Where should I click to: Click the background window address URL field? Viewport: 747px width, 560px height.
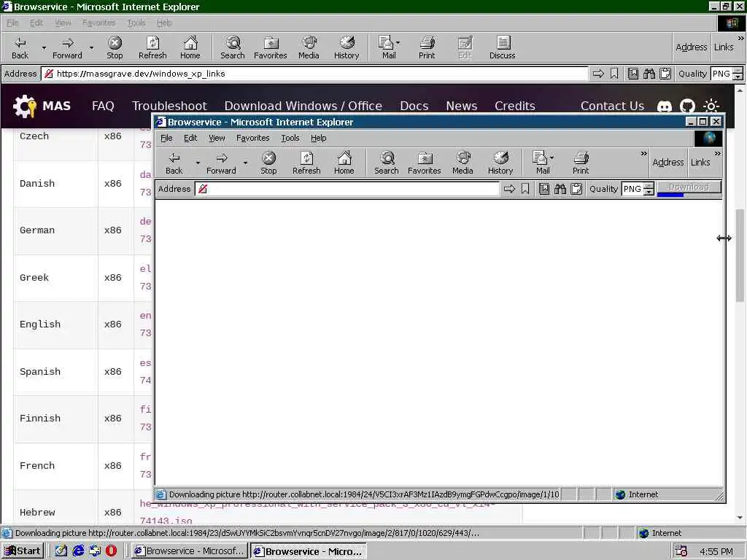point(314,74)
